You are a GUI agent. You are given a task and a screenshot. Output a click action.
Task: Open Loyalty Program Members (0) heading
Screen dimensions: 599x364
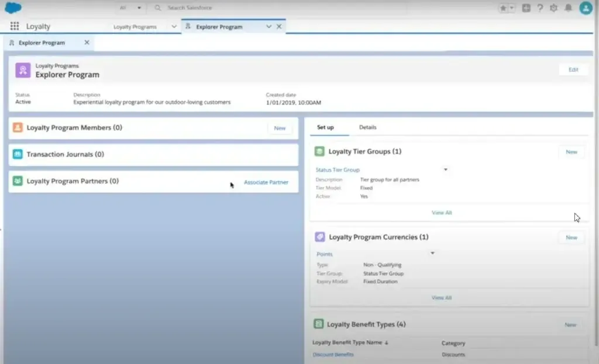coord(74,127)
